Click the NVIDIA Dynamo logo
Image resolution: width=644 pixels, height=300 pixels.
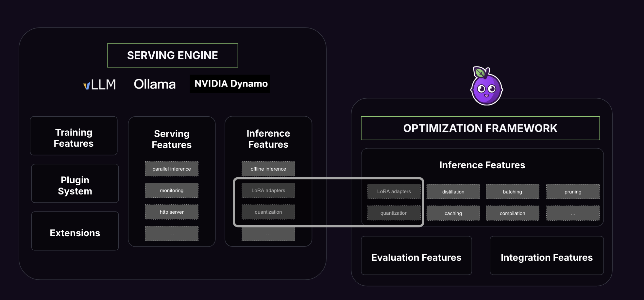tap(230, 84)
